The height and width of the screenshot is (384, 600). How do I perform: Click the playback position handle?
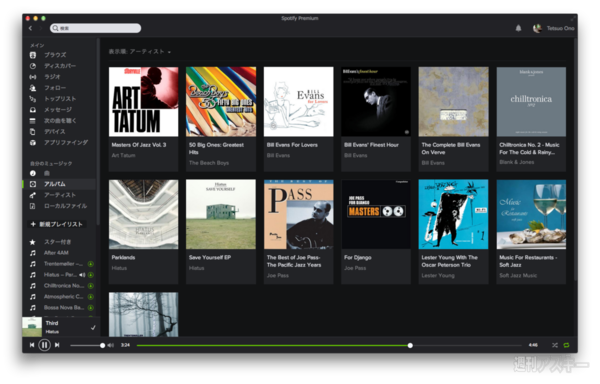click(x=410, y=346)
